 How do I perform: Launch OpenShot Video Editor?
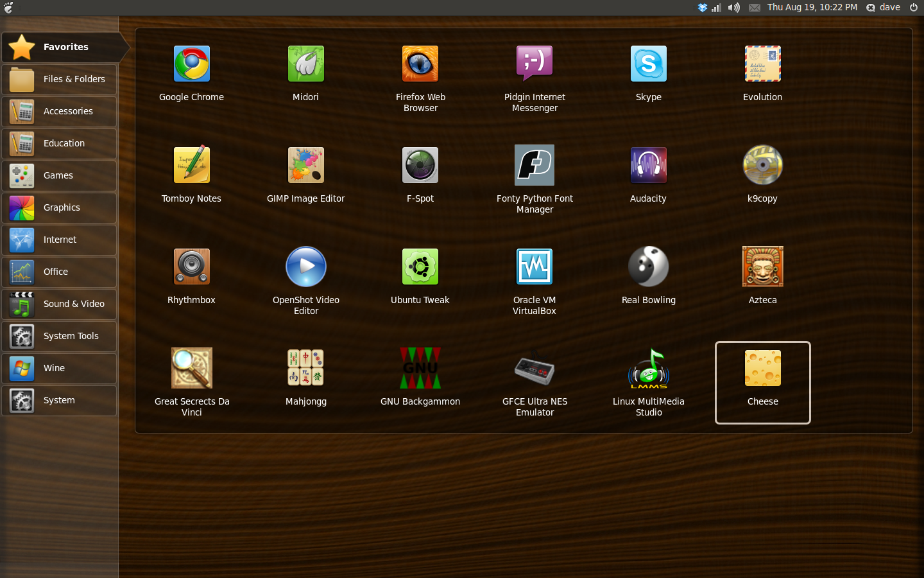coord(306,281)
